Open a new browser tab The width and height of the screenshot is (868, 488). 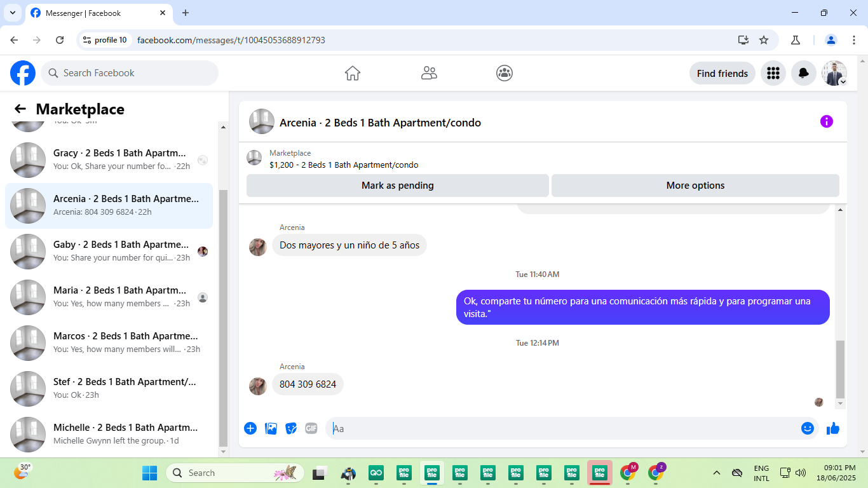(186, 13)
